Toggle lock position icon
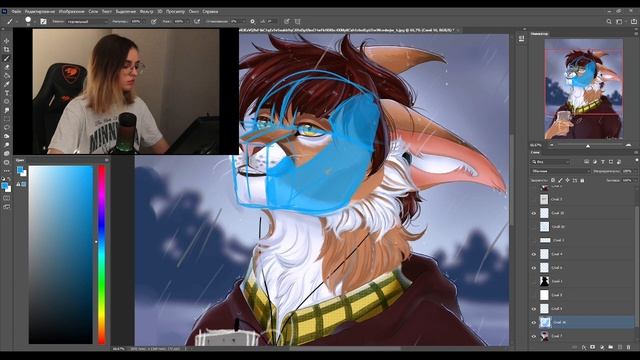 [x=567, y=180]
